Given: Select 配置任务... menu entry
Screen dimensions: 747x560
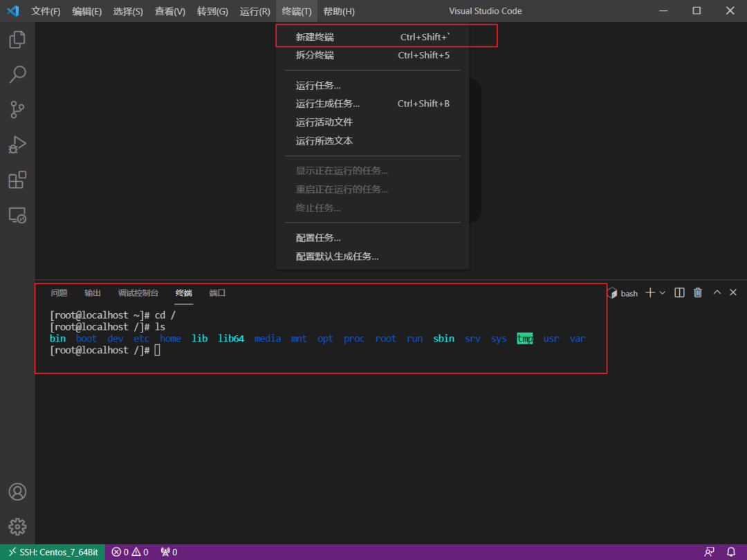Looking at the screenshot, I should (x=373, y=238).
